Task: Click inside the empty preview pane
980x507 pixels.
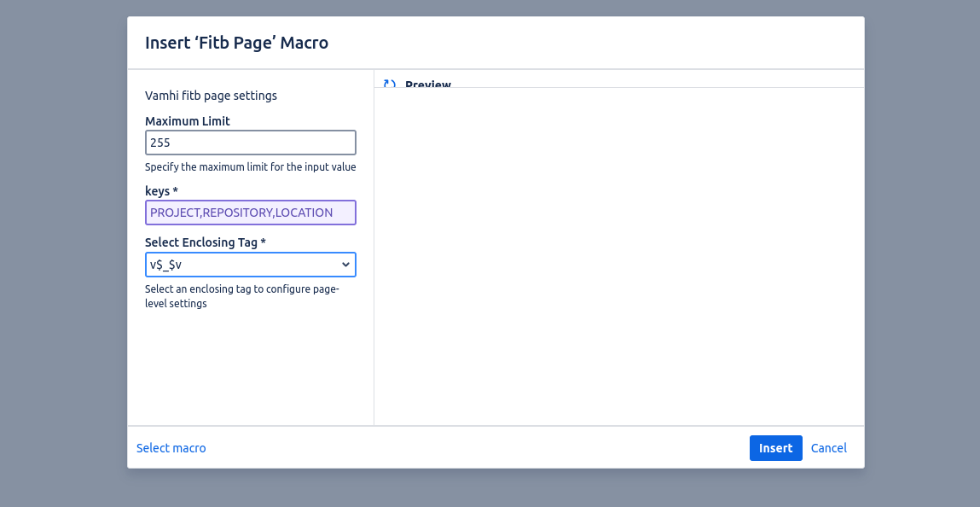Action: click(618, 256)
